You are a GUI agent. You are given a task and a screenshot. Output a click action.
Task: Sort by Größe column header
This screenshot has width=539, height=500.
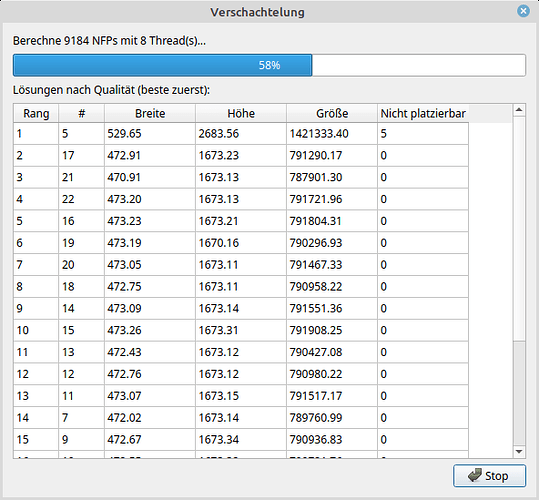click(x=332, y=113)
